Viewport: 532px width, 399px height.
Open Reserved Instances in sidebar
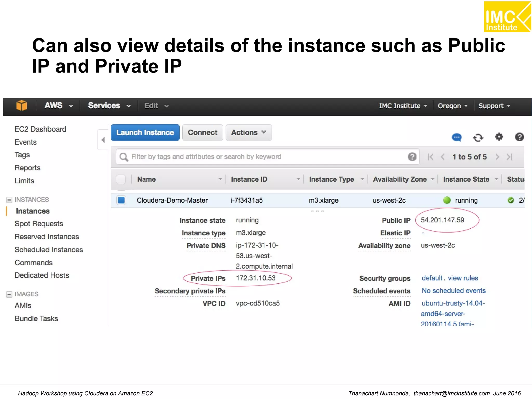(47, 237)
